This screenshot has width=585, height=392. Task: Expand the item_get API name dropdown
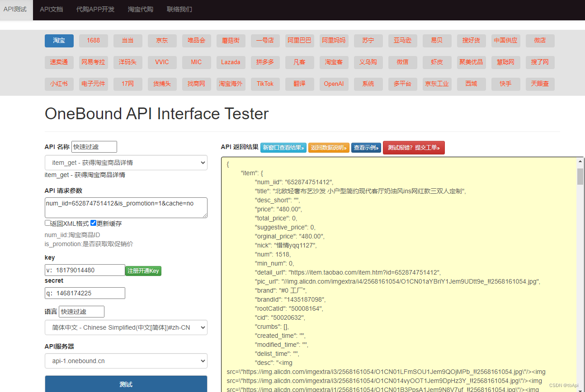click(126, 163)
